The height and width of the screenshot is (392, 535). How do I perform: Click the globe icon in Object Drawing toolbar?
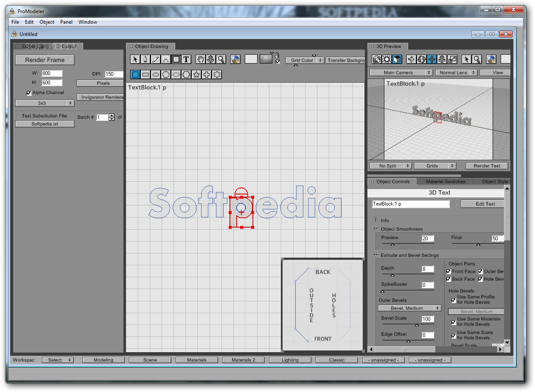coord(235,59)
